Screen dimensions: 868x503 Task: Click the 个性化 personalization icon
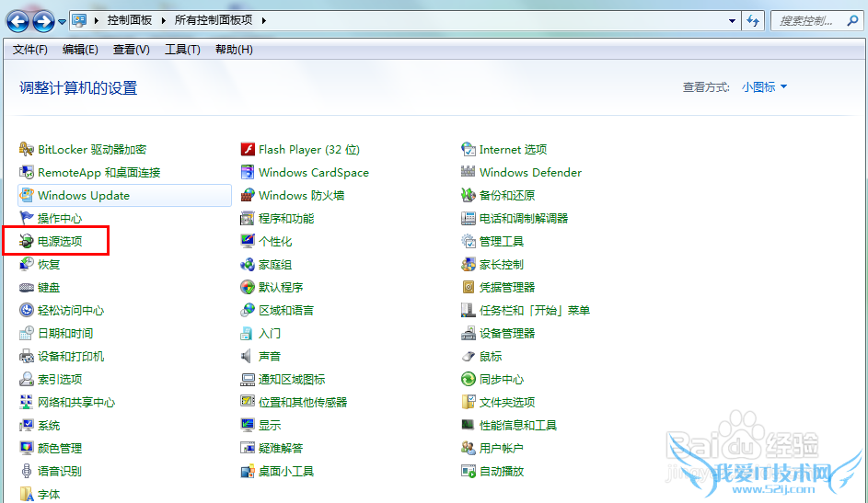pos(248,241)
